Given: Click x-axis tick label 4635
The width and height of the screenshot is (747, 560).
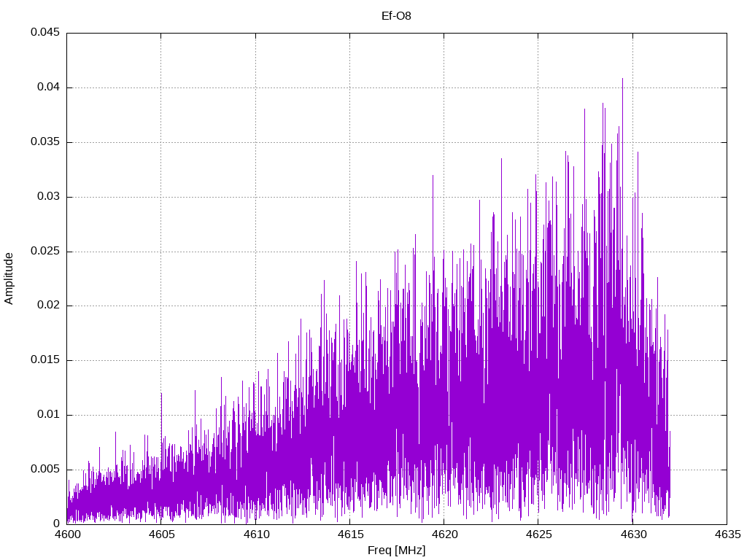Looking at the screenshot, I should tap(727, 534).
